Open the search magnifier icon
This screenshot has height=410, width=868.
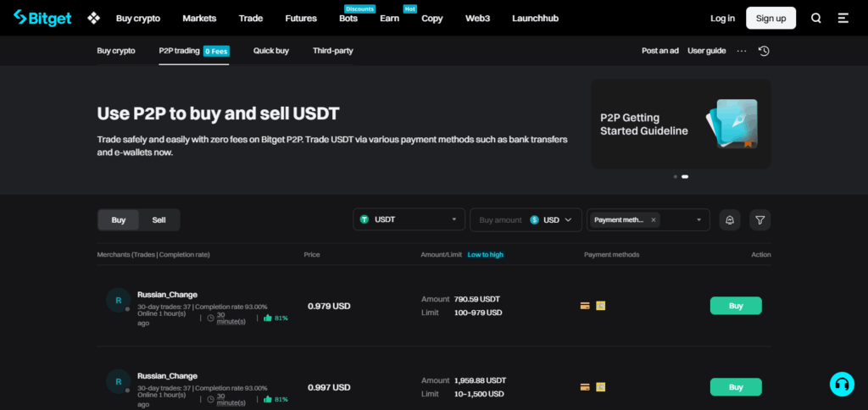coord(816,19)
